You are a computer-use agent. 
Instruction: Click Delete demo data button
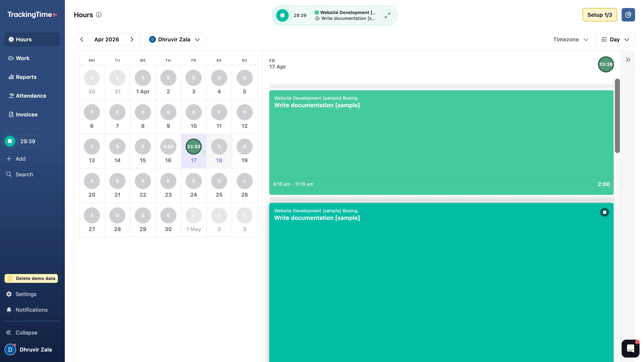click(31, 278)
